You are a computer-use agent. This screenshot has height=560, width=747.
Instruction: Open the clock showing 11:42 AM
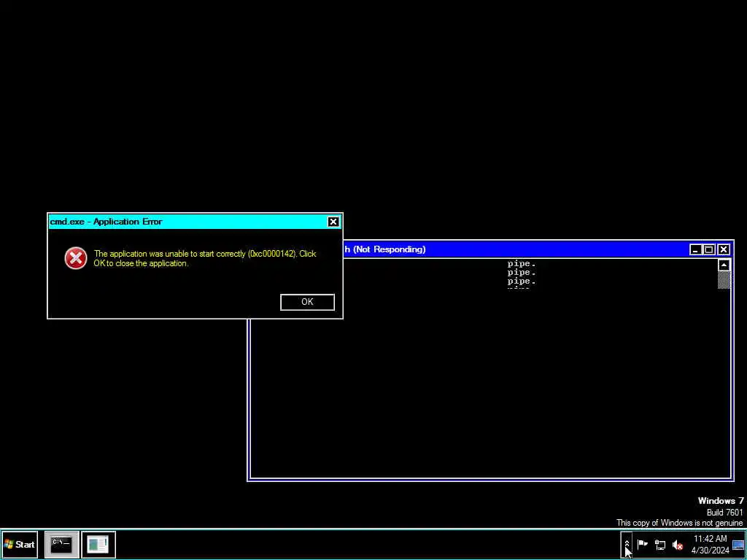click(x=710, y=544)
